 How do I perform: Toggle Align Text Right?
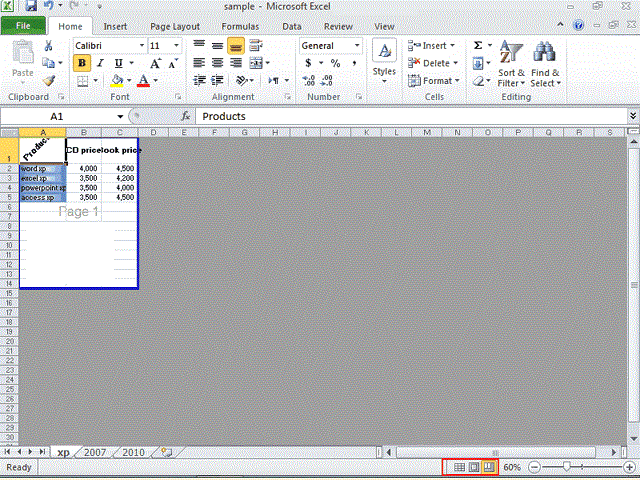pyautogui.click(x=236, y=63)
